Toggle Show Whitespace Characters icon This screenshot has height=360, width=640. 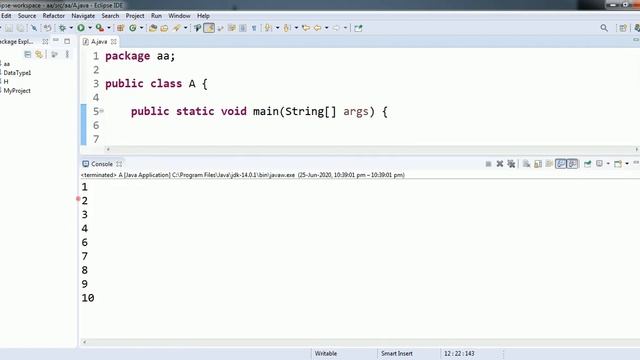click(x=254, y=28)
